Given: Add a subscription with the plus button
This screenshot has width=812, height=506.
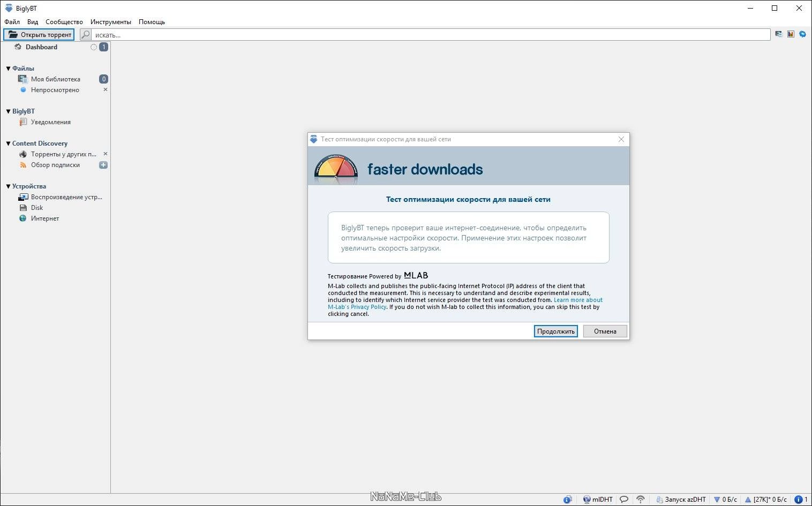Looking at the screenshot, I should pyautogui.click(x=103, y=165).
